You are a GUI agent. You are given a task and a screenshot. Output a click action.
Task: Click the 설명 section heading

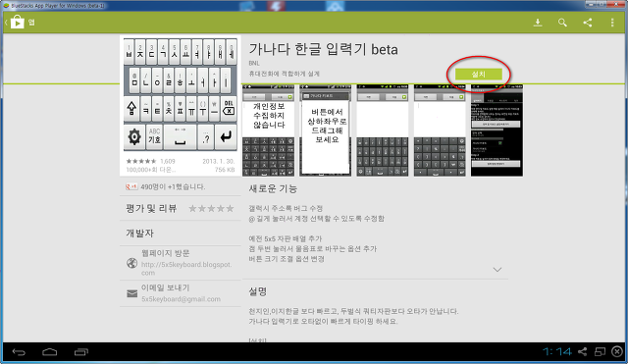click(257, 291)
